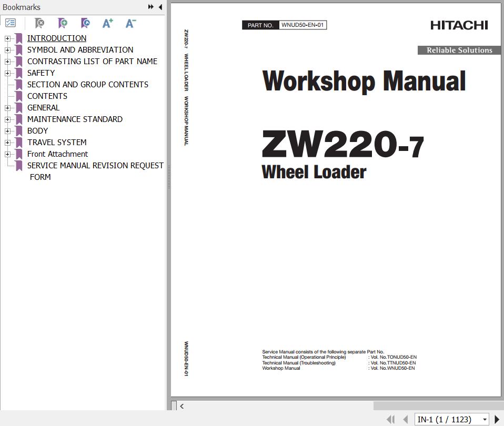Click the part number WNUD50-EN-01 text

tap(303, 25)
